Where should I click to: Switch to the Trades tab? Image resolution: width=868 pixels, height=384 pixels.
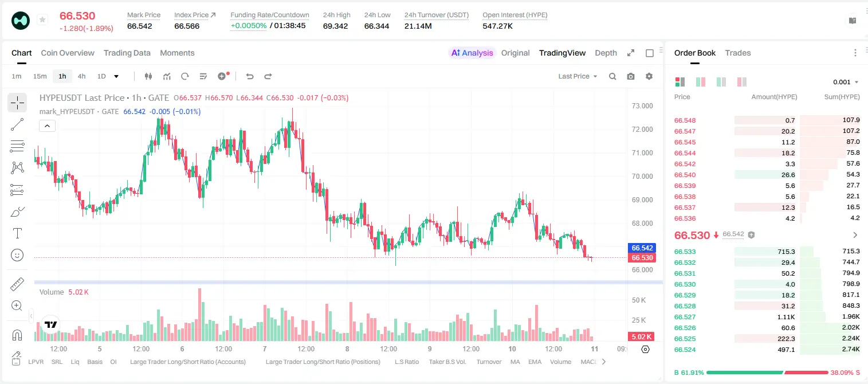tap(738, 53)
